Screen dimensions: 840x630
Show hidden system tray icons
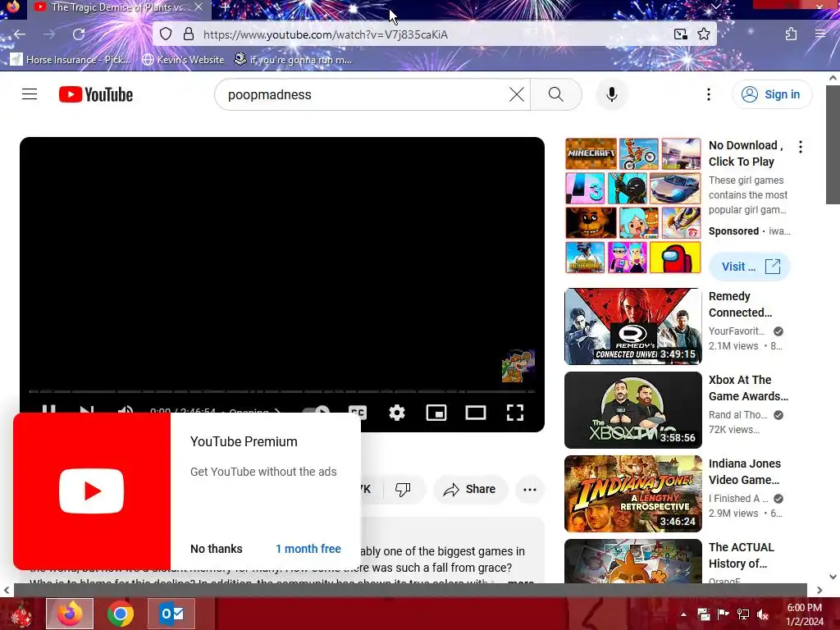coord(683,614)
